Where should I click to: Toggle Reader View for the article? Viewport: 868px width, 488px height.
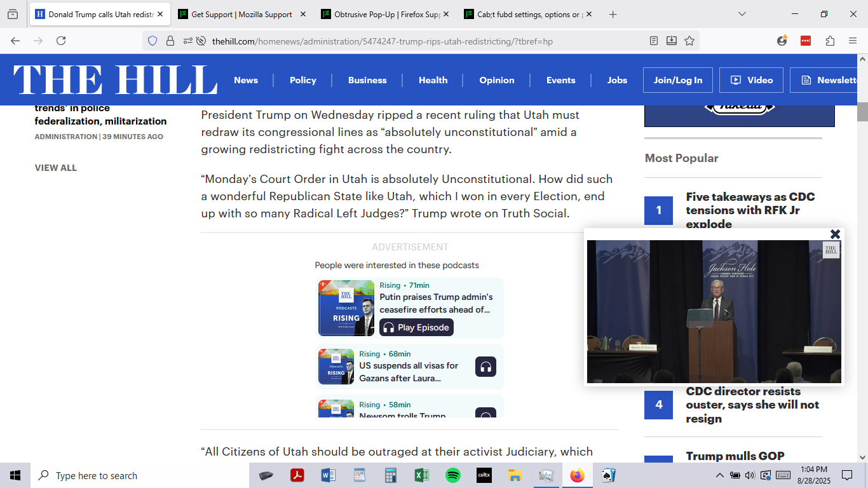click(654, 41)
